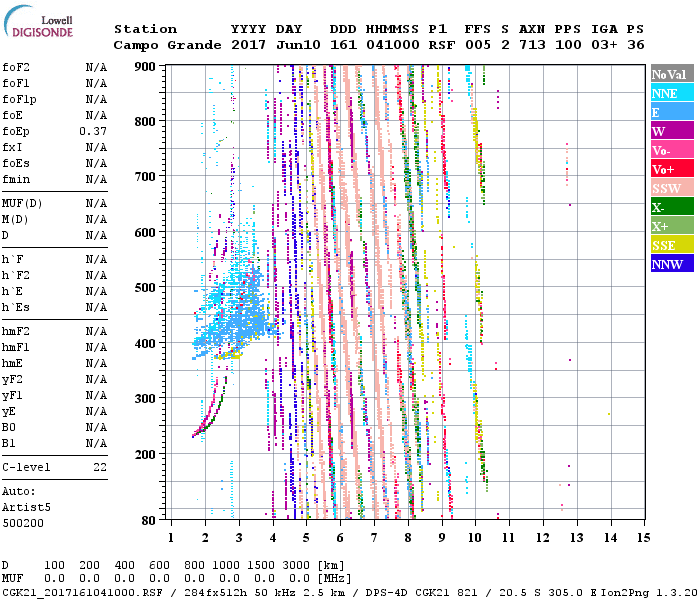The image size is (700, 600).
Task: Click the PPS value 100
Action: click(568, 45)
